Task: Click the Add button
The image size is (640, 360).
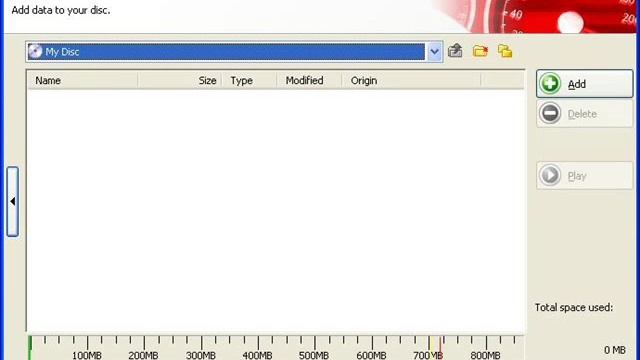Action: coord(584,84)
